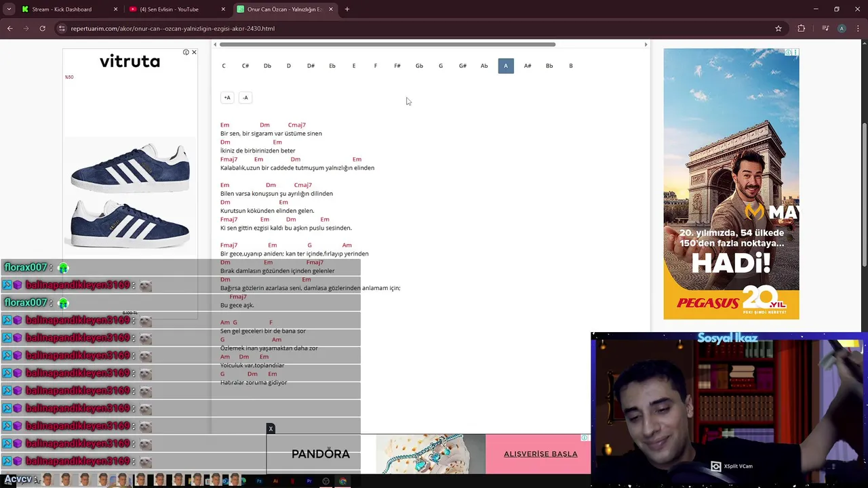The height and width of the screenshot is (488, 868).
Task: Bookmark this page with the star icon
Action: [778, 28]
